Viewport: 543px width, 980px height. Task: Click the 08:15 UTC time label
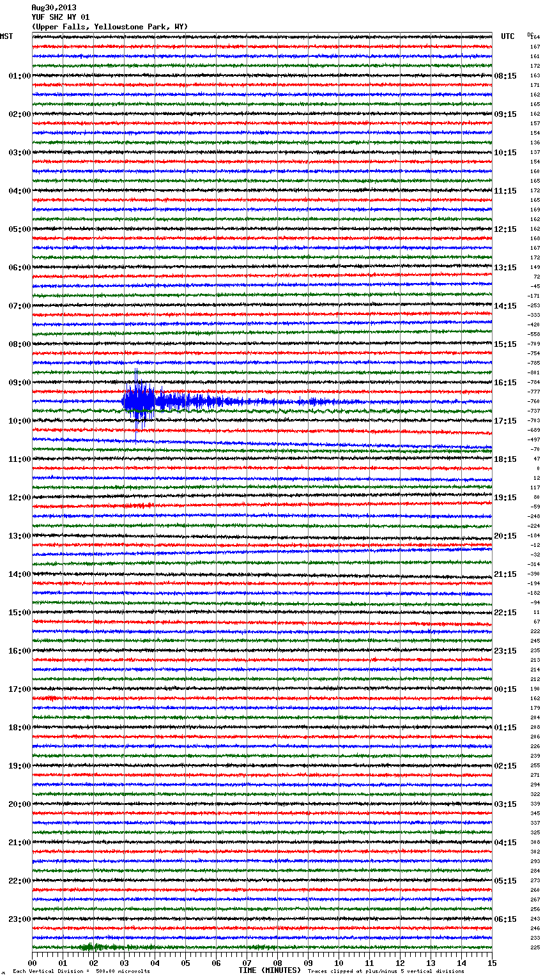[x=505, y=76]
